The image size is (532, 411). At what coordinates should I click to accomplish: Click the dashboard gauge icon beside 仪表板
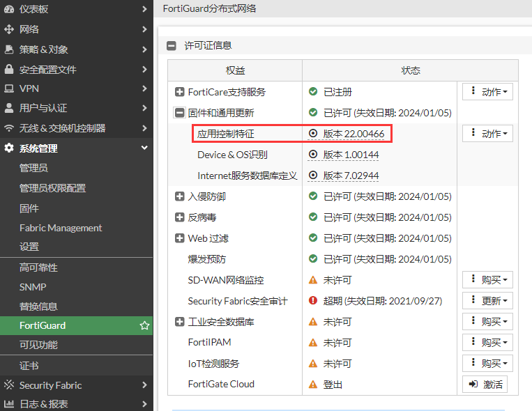point(9,9)
